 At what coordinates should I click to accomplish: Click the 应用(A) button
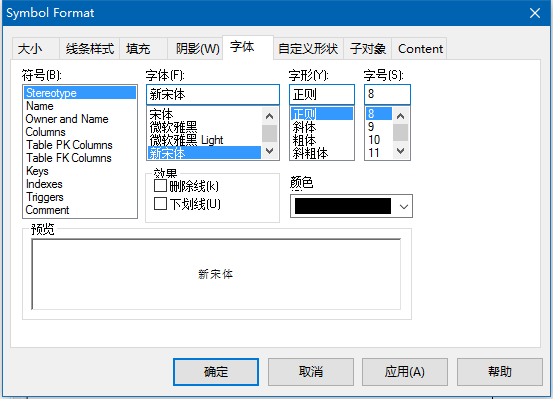(x=405, y=372)
